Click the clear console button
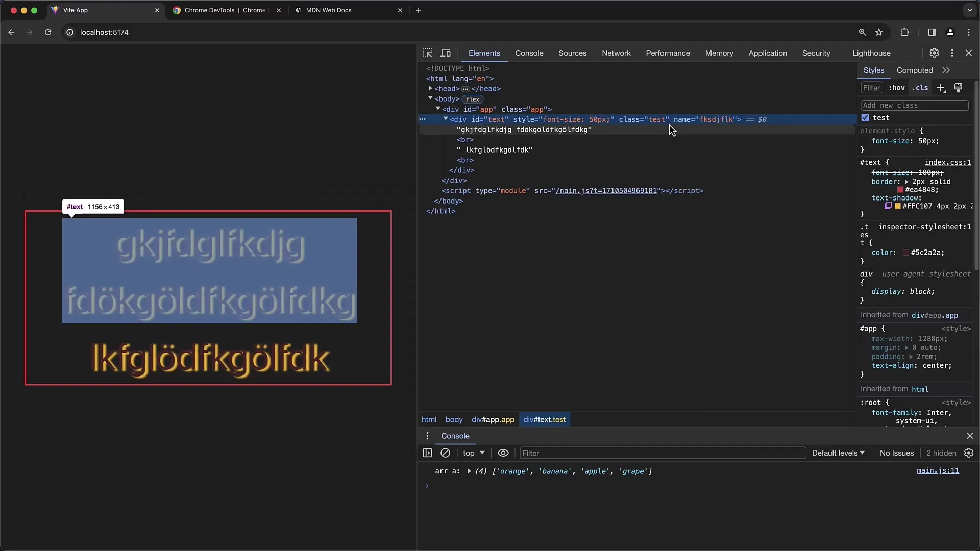 coord(445,453)
